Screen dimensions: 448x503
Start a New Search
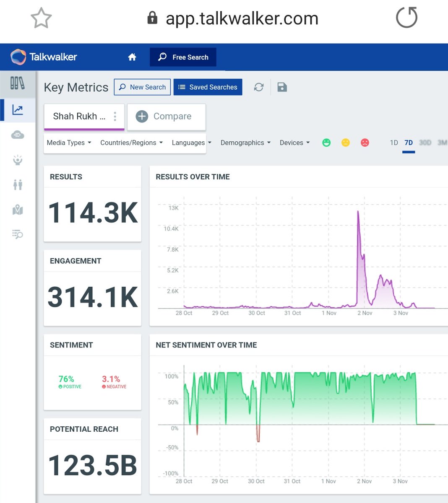tap(142, 87)
